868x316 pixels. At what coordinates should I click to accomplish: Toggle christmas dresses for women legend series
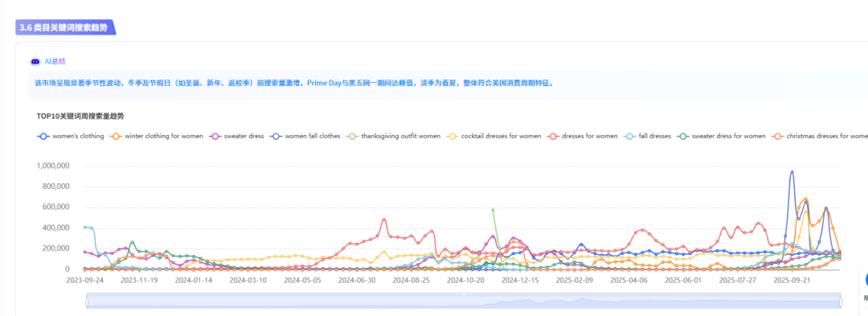[x=819, y=136]
